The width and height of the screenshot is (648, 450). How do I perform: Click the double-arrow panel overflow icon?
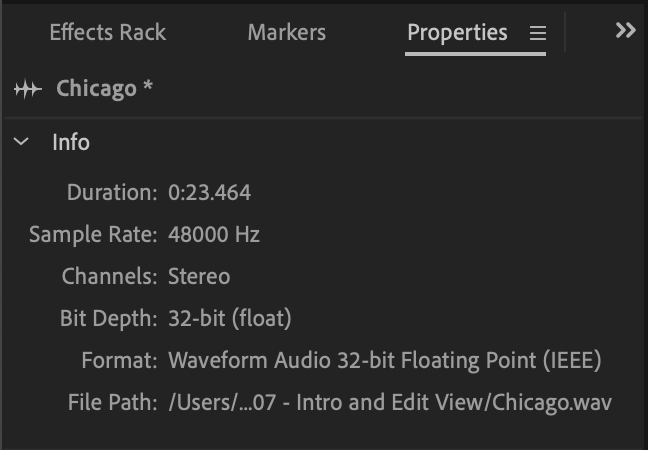[625, 31]
